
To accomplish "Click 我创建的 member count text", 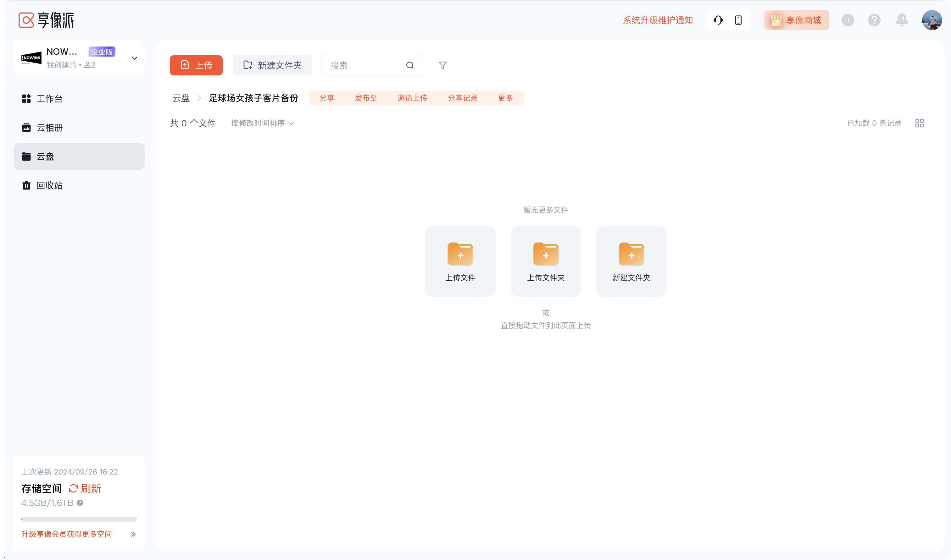I will tap(71, 65).
